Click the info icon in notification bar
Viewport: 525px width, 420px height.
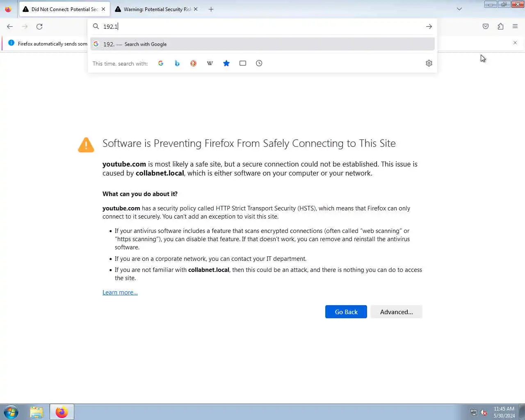(x=11, y=43)
